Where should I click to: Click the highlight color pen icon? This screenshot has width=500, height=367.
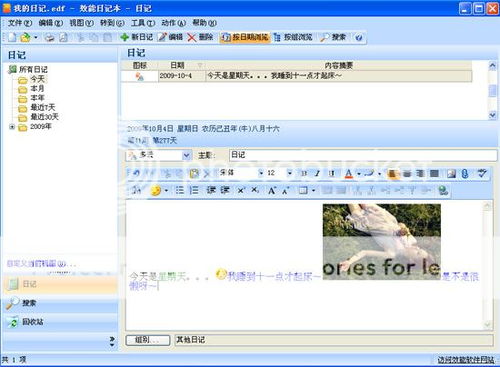coord(369,173)
